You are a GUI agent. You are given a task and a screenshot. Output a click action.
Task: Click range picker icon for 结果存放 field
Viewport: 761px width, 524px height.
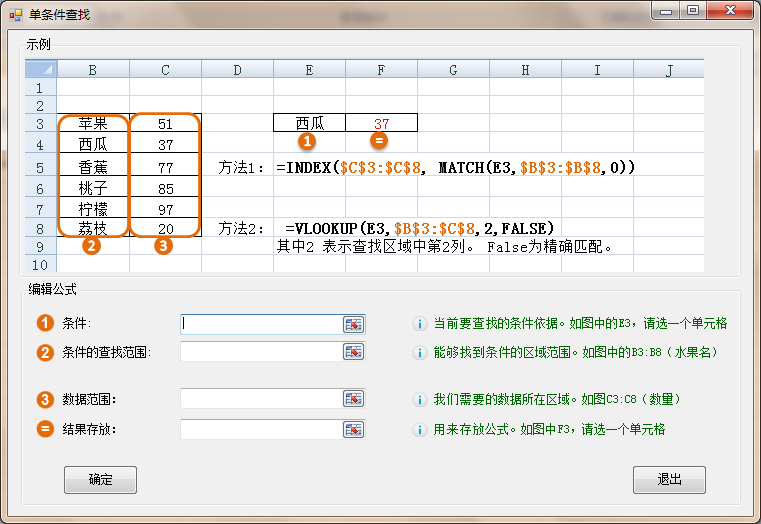pos(354,429)
